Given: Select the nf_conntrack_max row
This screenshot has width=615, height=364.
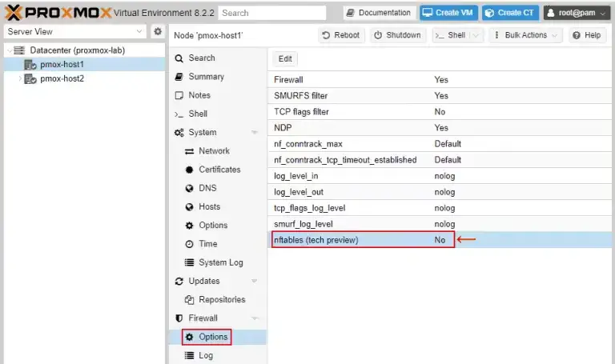Looking at the screenshot, I should pos(440,144).
